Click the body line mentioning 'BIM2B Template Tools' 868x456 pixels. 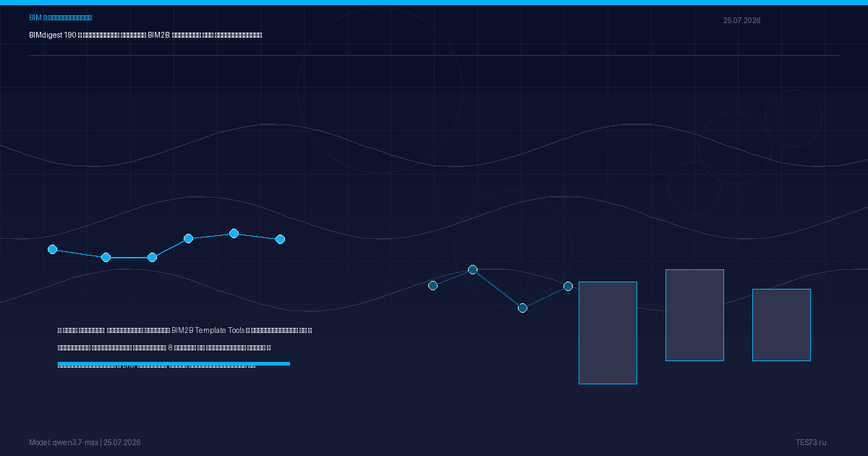184,330
